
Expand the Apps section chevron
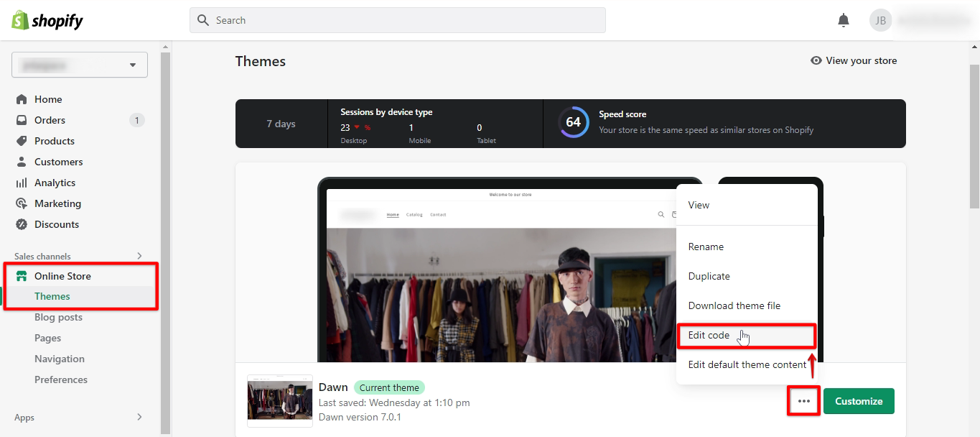139,417
